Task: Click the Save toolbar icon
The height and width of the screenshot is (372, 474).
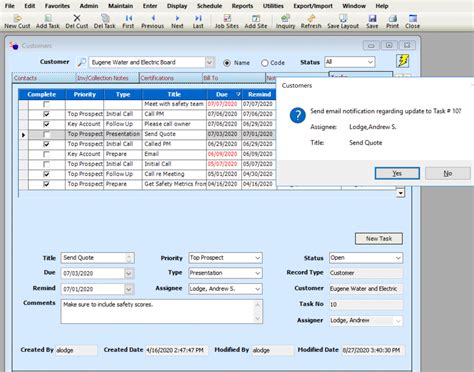Action: point(372,21)
